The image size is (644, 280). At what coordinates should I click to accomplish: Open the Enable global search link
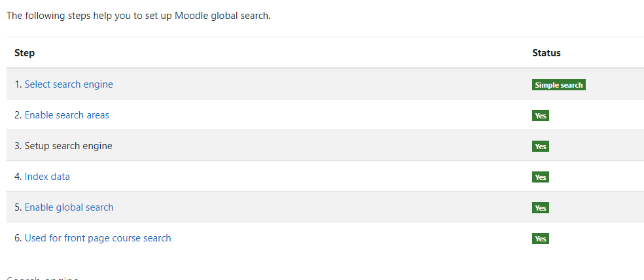pyautogui.click(x=69, y=207)
